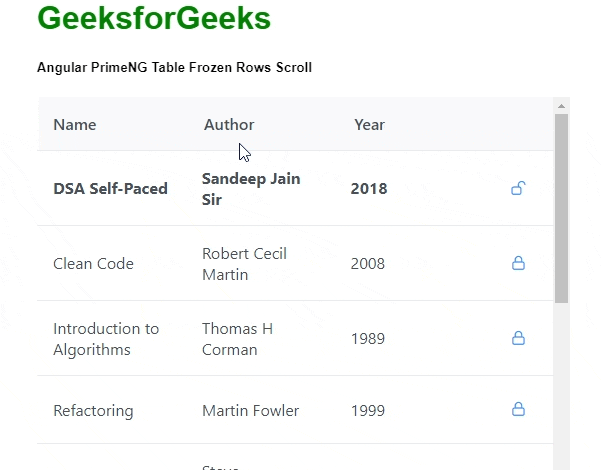Click the Refactoring book name
The width and height of the screenshot is (601, 470).
coord(93,410)
